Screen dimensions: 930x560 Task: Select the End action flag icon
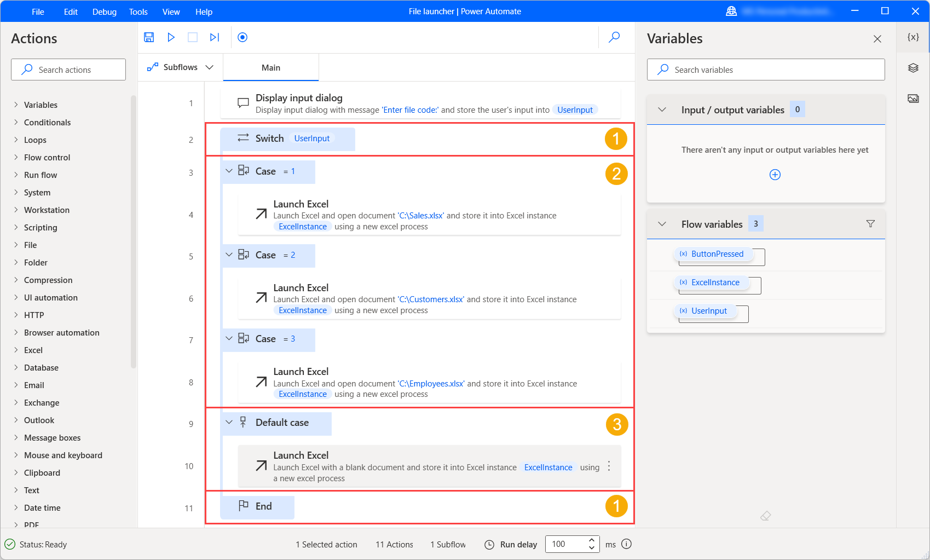[244, 506]
